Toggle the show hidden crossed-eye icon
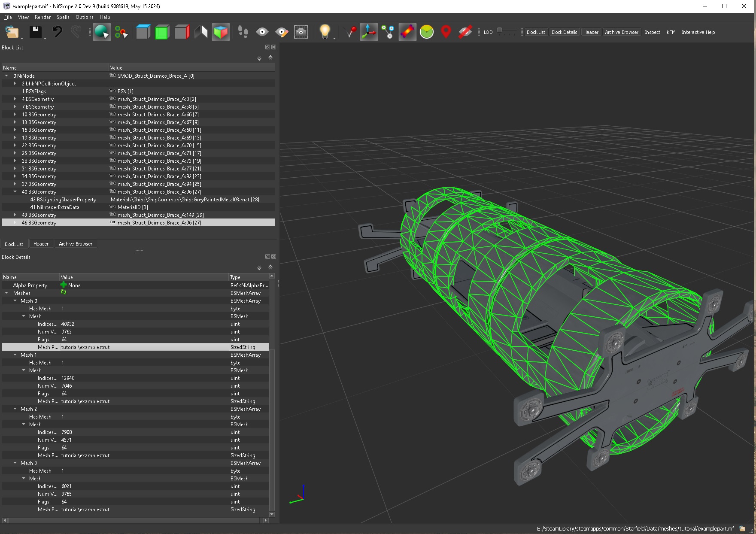Image resolution: width=756 pixels, height=534 pixels. pos(465,32)
